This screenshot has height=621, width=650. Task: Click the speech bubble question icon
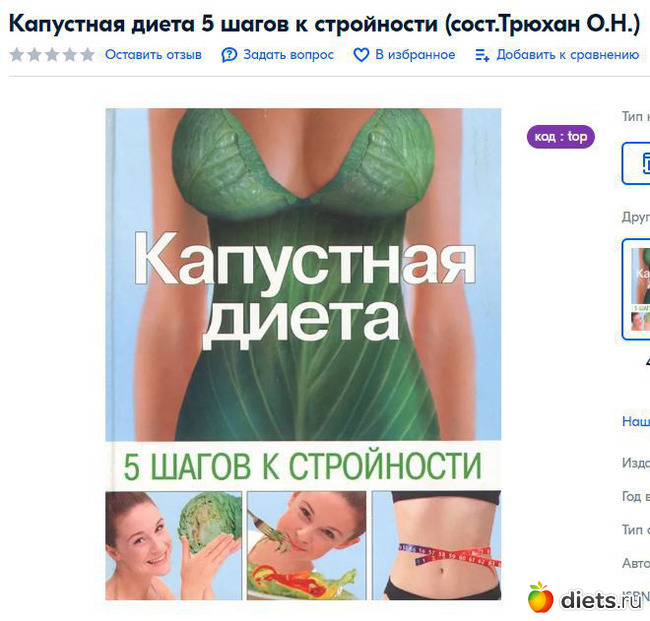[x=229, y=55]
